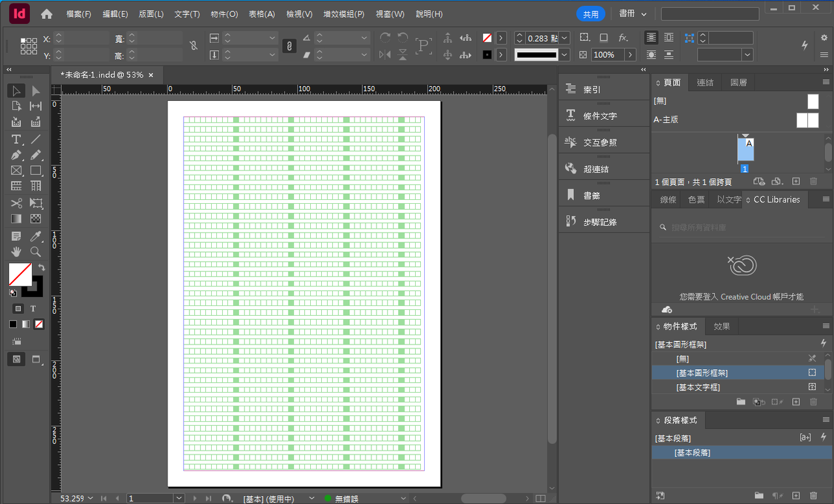Open the zoom level 53.259 dropdown
The width and height of the screenshot is (834, 504).
tap(89, 498)
